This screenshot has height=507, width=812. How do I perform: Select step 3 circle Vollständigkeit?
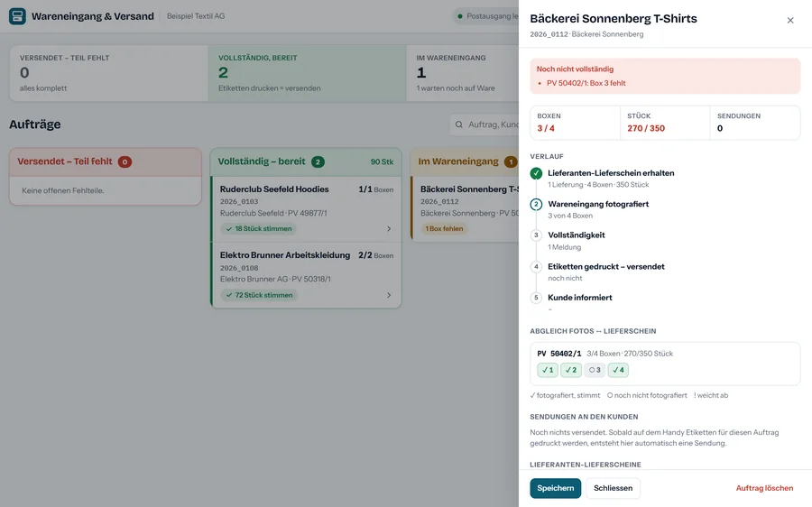(x=536, y=235)
